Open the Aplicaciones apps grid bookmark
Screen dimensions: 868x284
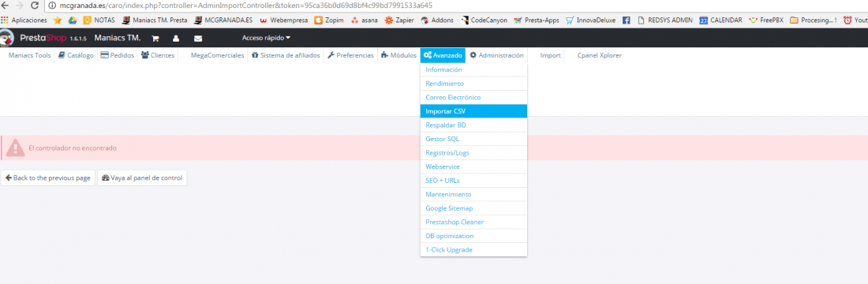(24, 20)
